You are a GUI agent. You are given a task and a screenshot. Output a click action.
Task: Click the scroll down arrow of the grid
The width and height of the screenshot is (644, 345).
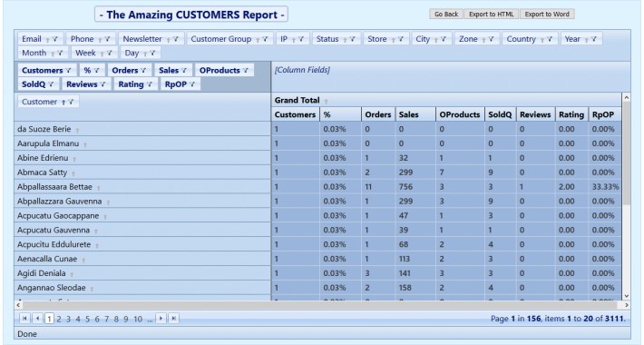coord(627,296)
